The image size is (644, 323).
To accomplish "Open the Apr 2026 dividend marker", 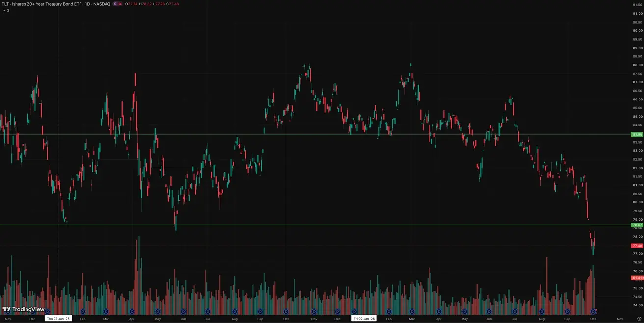I will tap(438, 311).
